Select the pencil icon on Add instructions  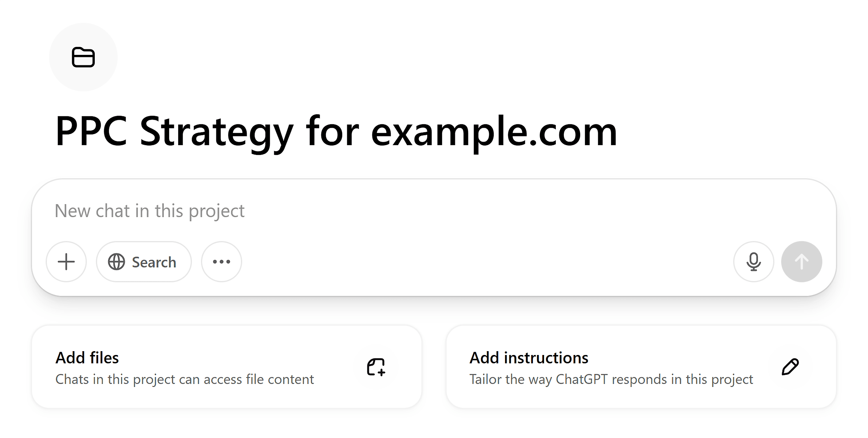coord(790,367)
